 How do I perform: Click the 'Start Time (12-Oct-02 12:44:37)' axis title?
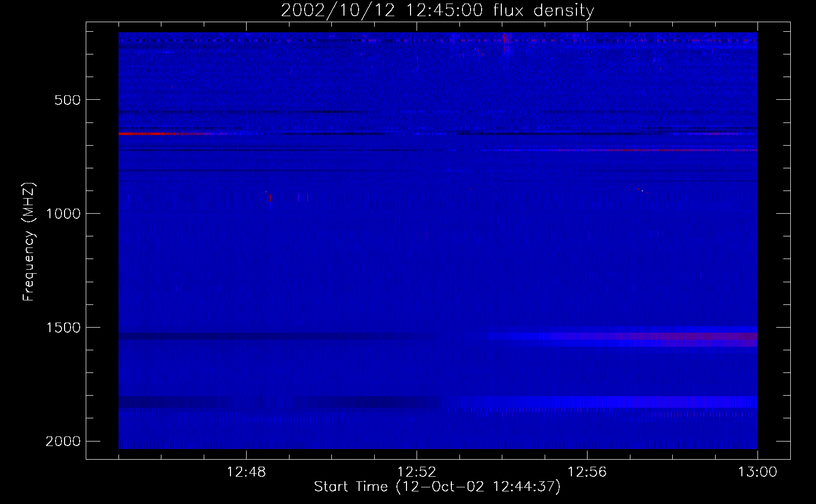pos(437,487)
